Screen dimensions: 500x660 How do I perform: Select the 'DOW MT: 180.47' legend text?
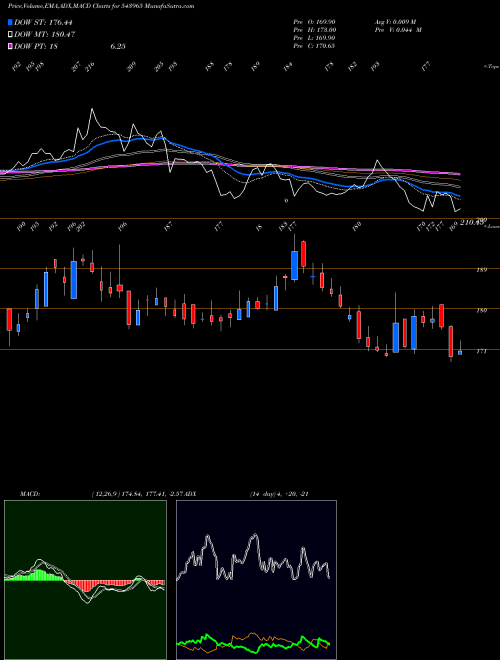[45, 35]
